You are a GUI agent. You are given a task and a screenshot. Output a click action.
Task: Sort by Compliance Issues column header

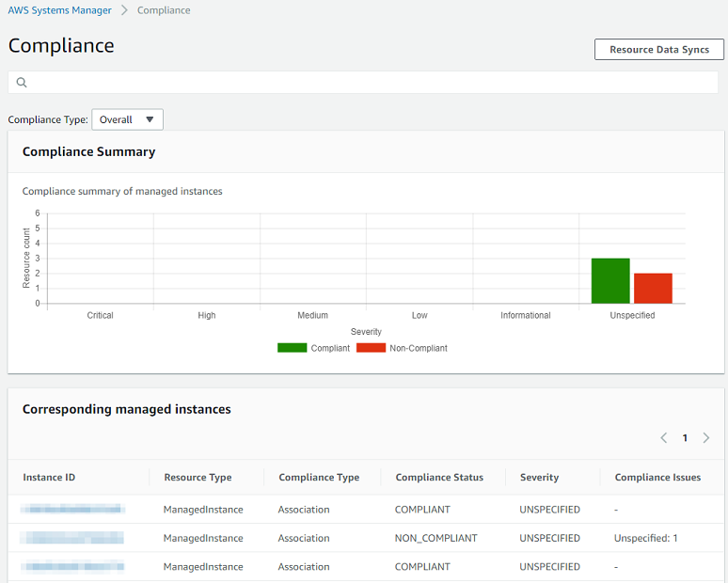coord(657,478)
